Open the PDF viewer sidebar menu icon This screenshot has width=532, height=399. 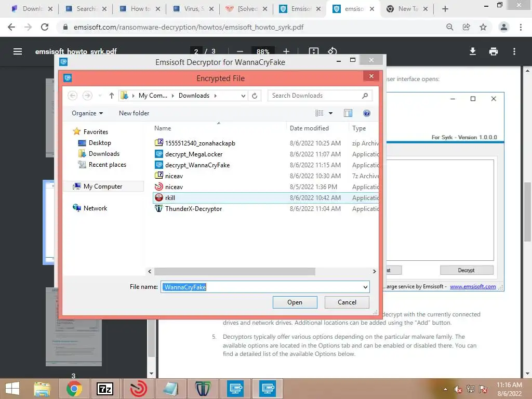[18, 51]
